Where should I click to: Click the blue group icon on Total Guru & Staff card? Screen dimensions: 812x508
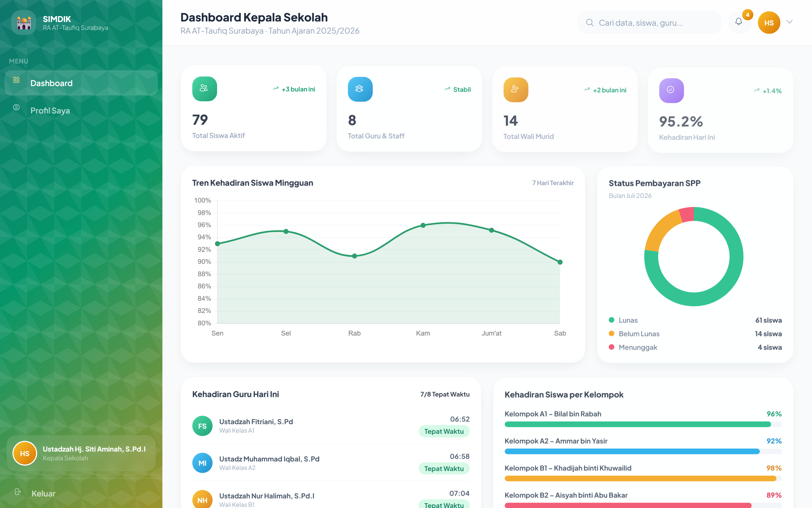360,89
